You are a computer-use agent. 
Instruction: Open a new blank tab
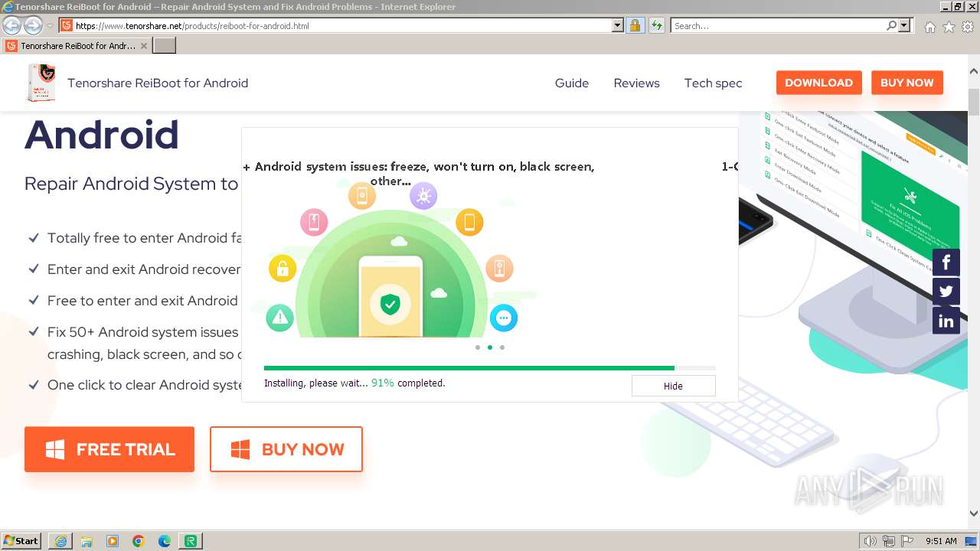pyautogui.click(x=165, y=45)
